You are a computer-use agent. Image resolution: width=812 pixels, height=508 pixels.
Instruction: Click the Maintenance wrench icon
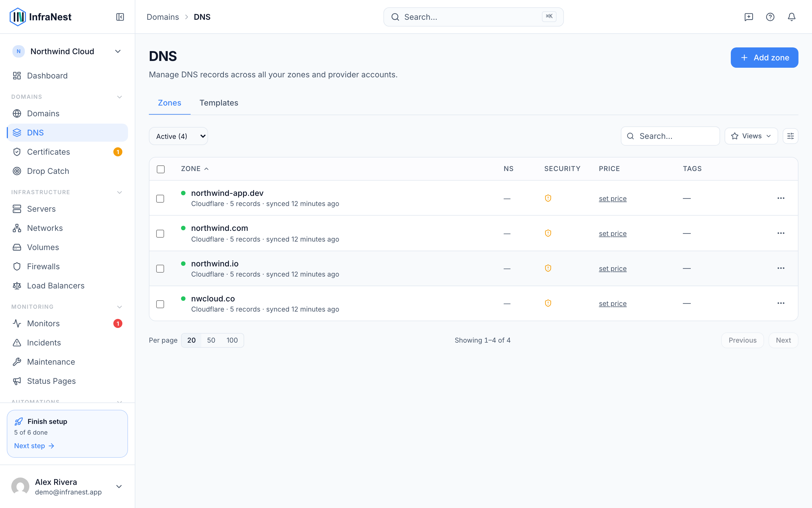(17, 362)
